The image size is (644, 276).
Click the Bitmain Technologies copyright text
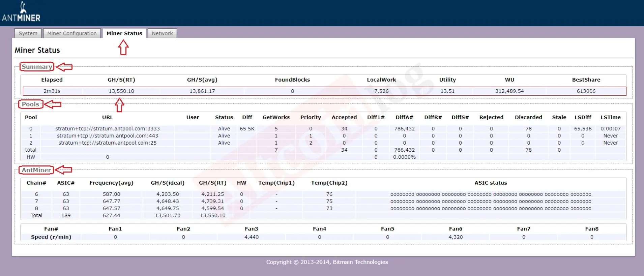point(327,262)
